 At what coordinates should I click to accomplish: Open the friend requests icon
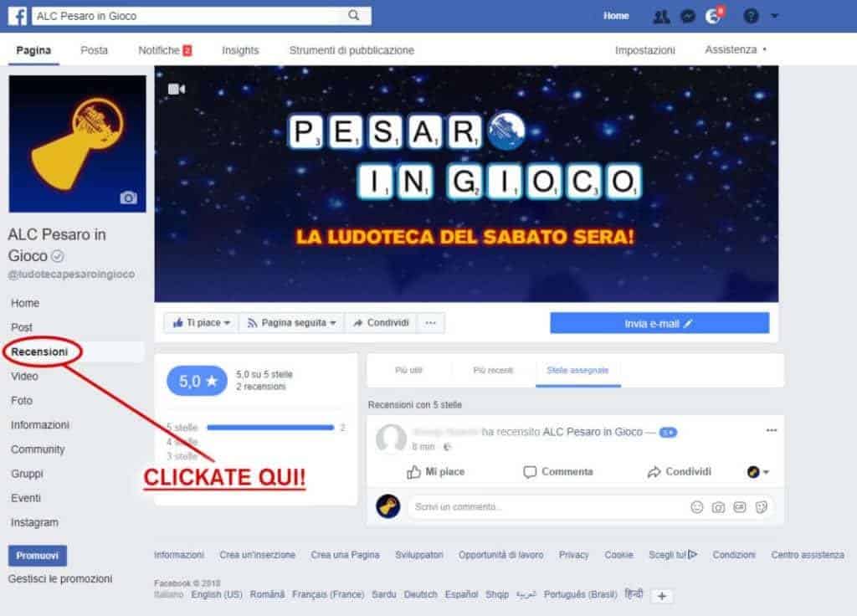(661, 17)
